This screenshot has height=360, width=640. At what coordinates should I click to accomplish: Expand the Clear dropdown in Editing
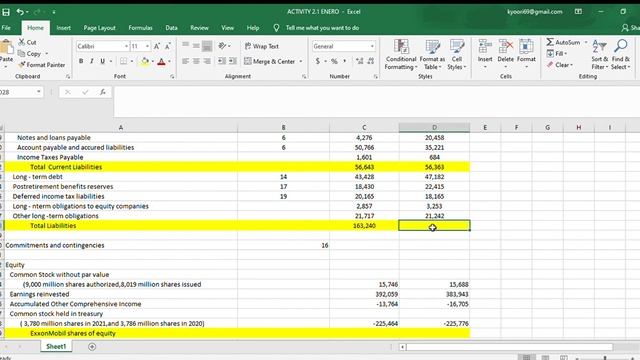tap(571, 64)
